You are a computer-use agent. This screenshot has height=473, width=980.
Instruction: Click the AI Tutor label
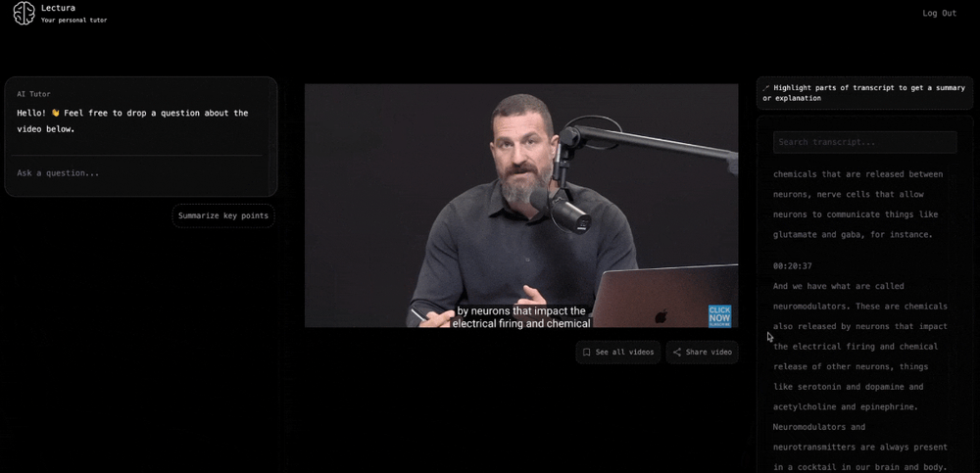pos(33,94)
